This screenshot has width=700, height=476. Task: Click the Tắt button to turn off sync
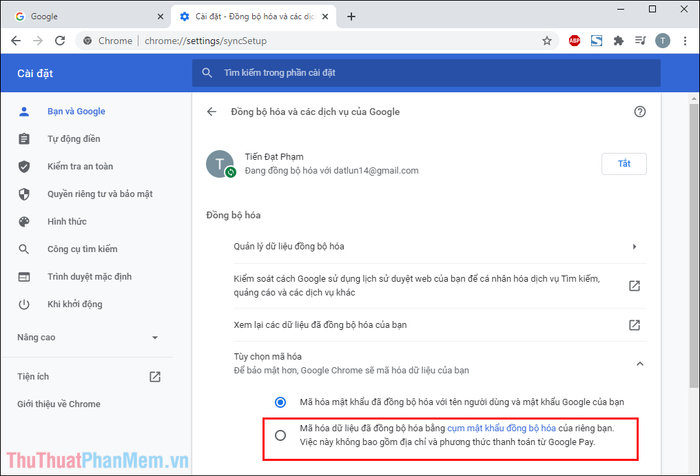pos(624,164)
